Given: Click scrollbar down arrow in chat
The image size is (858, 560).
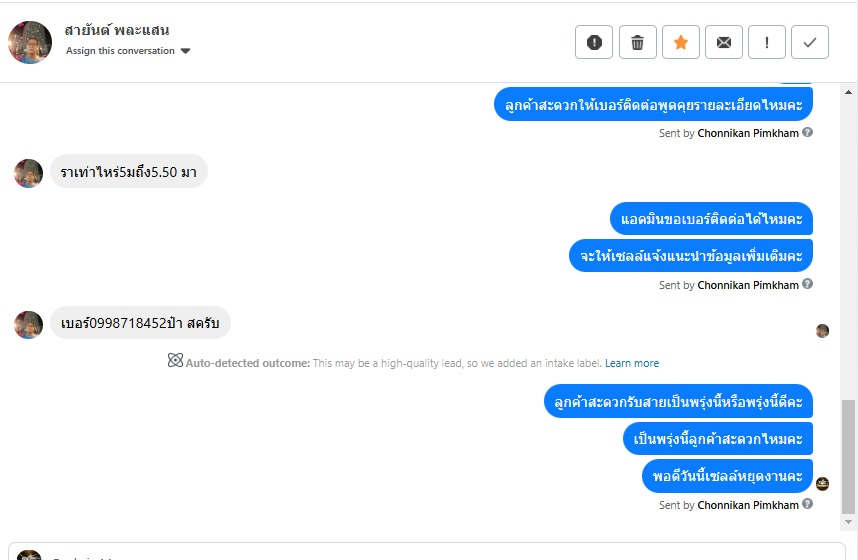Looking at the screenshot, I should [848, 522].
